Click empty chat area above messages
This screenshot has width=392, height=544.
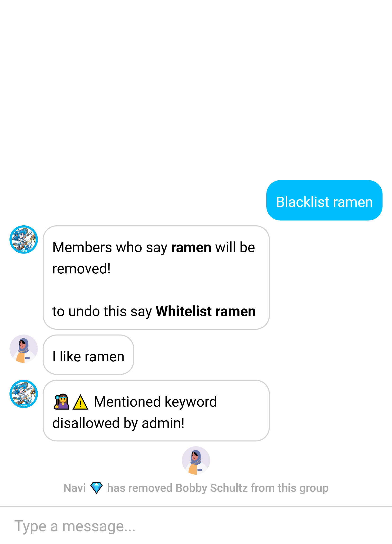click(196, 89)
